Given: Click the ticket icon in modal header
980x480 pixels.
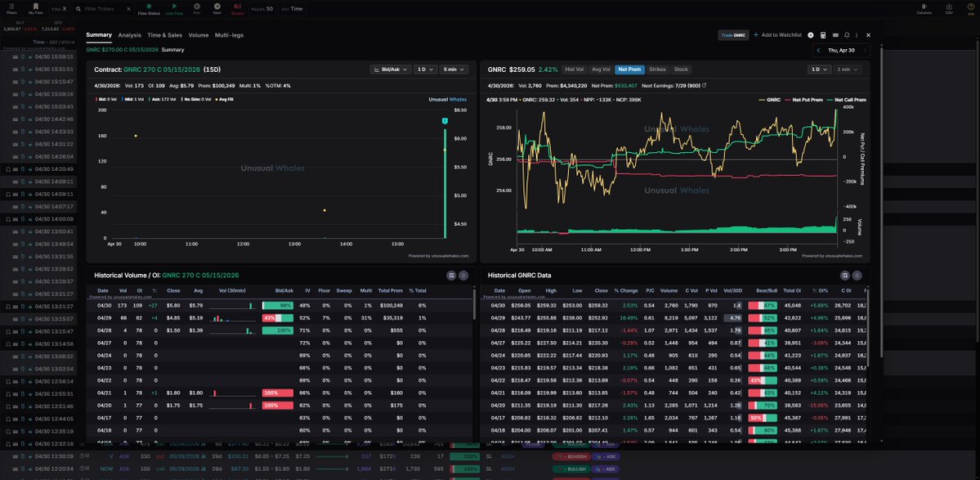Looking at the screenshot, I should [835, 36].
